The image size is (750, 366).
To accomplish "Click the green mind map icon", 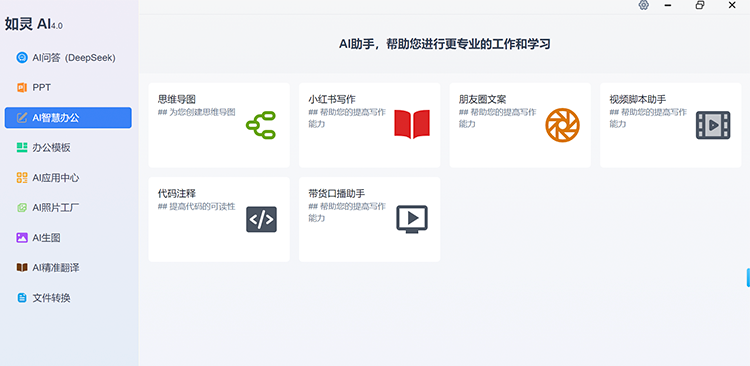I will tap(261, 125).
